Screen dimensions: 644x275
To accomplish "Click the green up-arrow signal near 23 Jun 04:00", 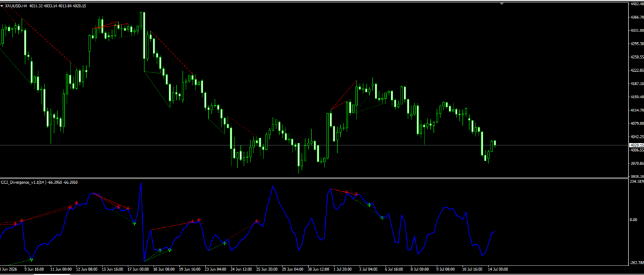I will tap(225, 244).
